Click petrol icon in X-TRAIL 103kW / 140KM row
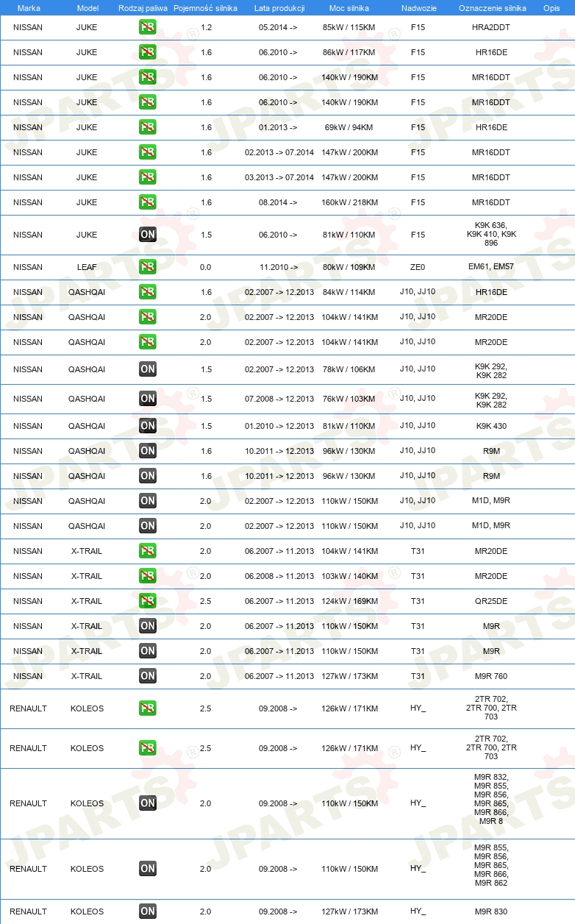Screen dimensions: 575x924 point(147,576)
